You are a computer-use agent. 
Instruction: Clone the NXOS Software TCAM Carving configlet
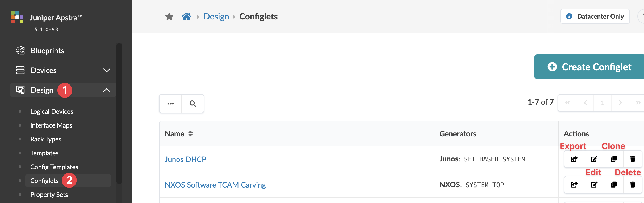click(614, 185)
